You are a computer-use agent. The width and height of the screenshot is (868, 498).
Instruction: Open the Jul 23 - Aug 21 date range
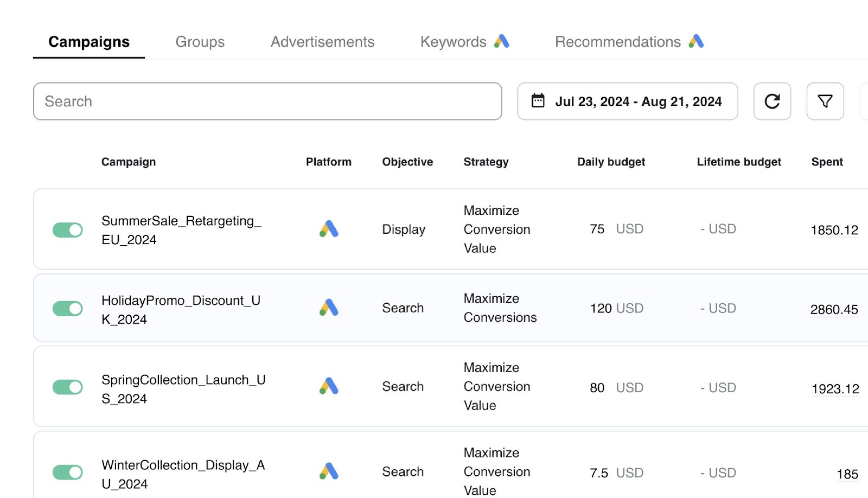[628, 101]
